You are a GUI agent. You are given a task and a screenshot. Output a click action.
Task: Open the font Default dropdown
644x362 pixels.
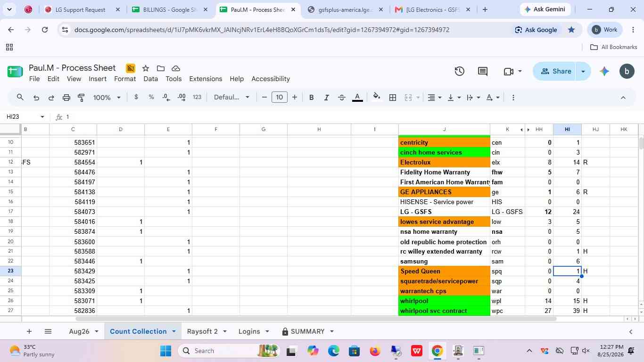[x=231, y=98]
